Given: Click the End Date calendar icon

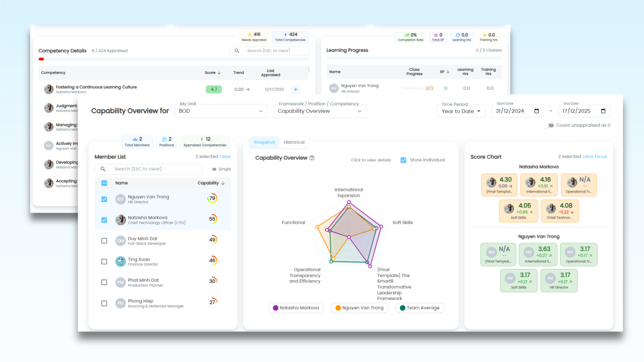Looking at the screenshot, I should (603, 111).
